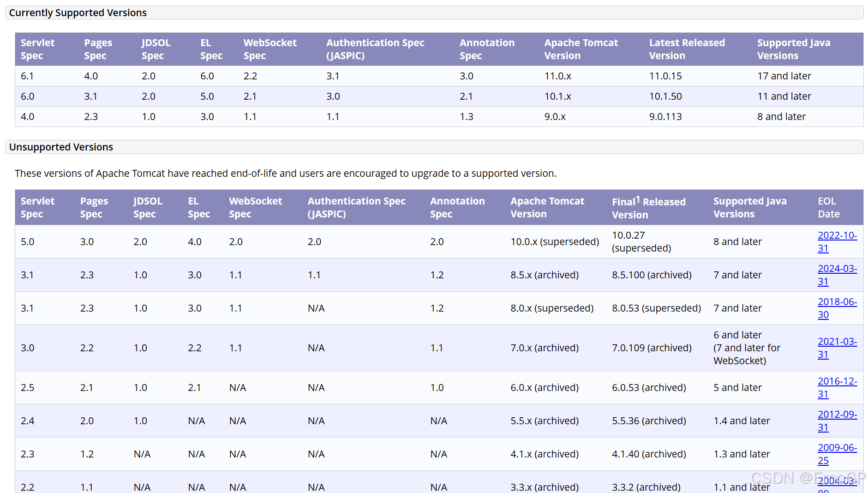This screenshot has height=493, width=868.
Task: Click Servlet Spec 6.1 in supported table
Action: point(27,76)
